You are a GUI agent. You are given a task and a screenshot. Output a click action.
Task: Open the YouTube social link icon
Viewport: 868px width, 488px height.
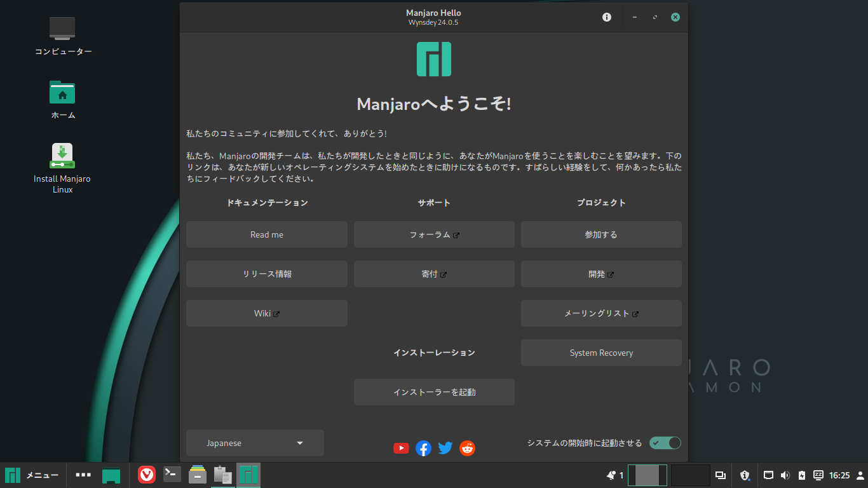tap(401, 448)
